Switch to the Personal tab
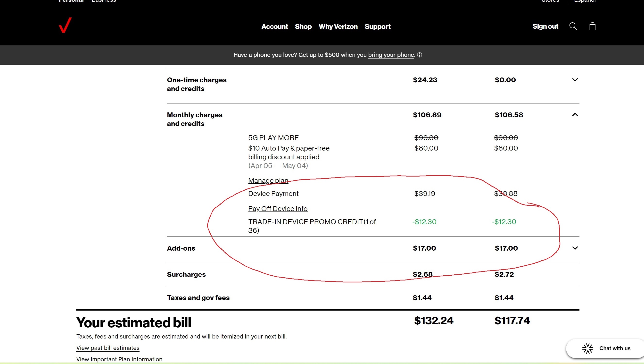Viewport: 644px width, 364px height. 71,1
